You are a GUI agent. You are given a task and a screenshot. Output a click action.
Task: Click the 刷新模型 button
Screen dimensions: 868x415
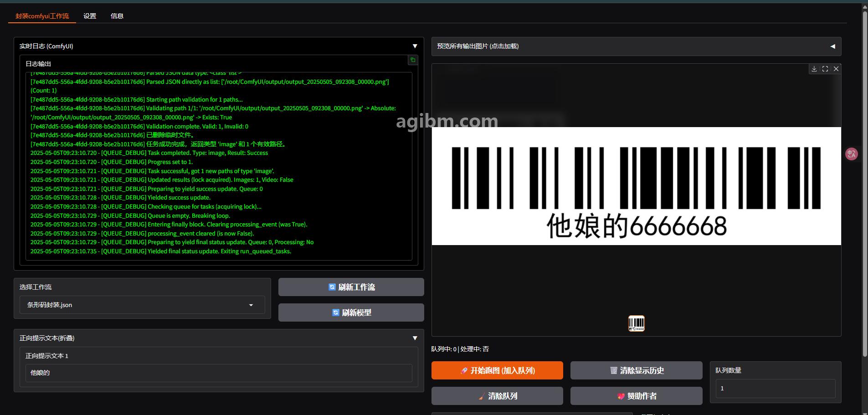point(351,313)
